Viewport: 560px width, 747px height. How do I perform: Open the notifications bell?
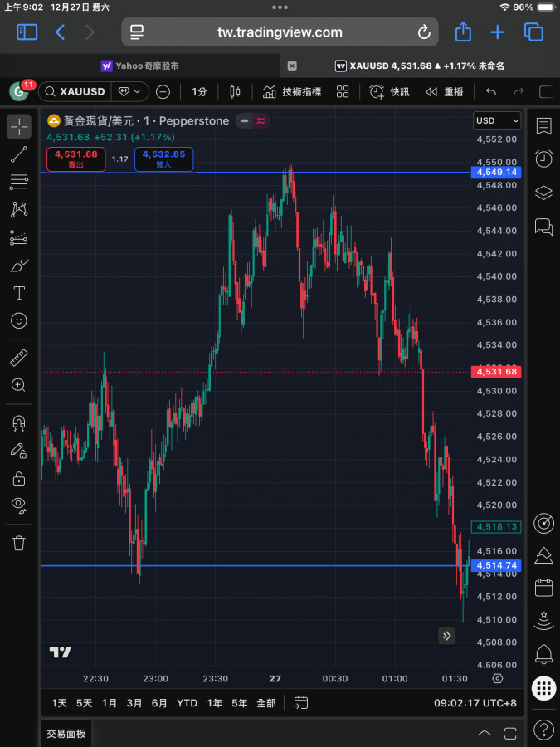click(x=543, y=655)
